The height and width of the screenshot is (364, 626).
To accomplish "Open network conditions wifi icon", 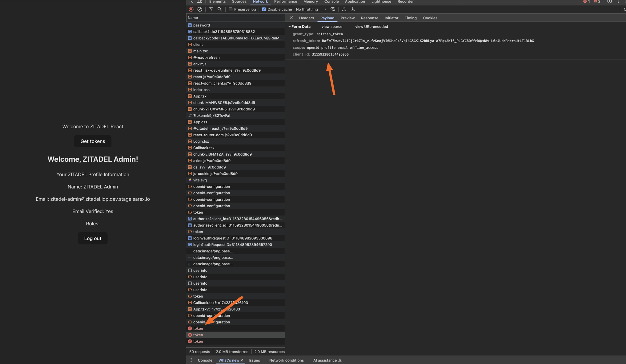I will pos(333,9).
